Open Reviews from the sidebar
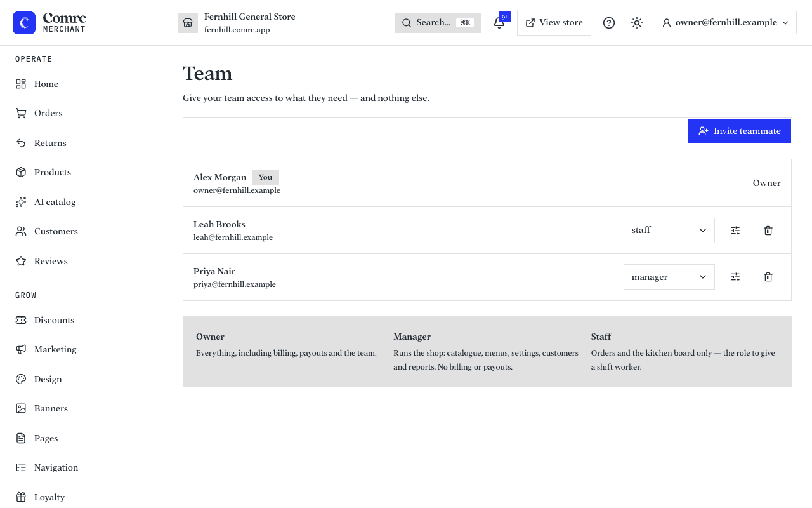The image size is (812, 508). (x=81, y=261)
